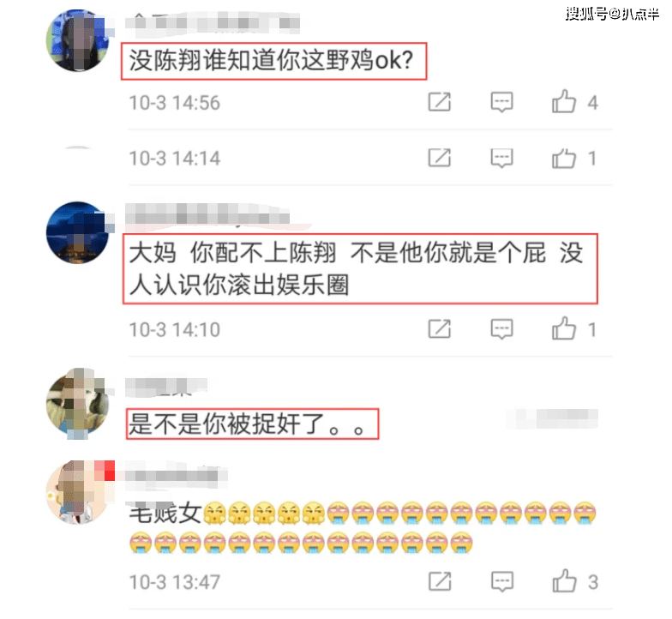Reply to the 14:10 comment
Viewport: 672px width, 619px height.
(x=502, y=329)
